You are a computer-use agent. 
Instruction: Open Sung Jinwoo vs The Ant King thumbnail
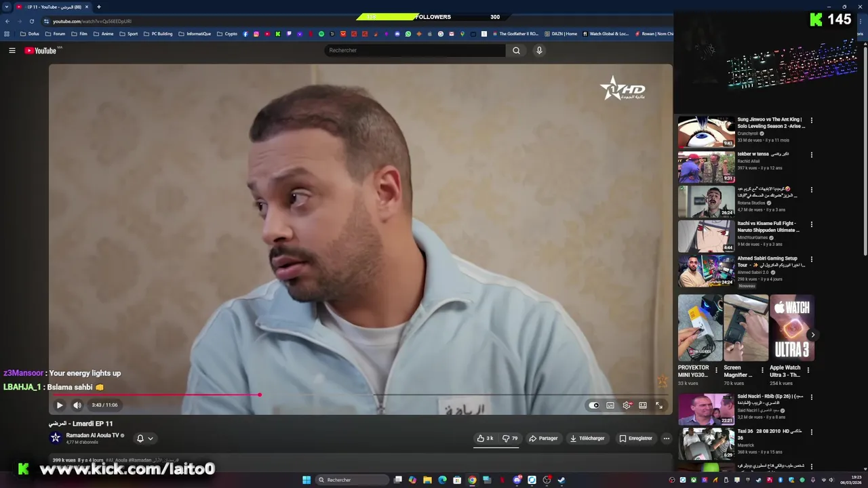[x=706, y=131]
